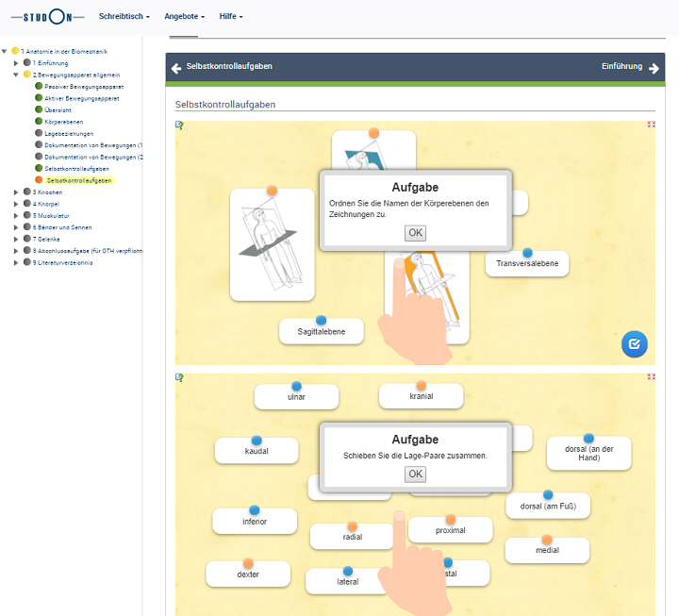Expand the 3 Knochen chapter
Screen dimensions: 679x616
click(x=16, y=191)
